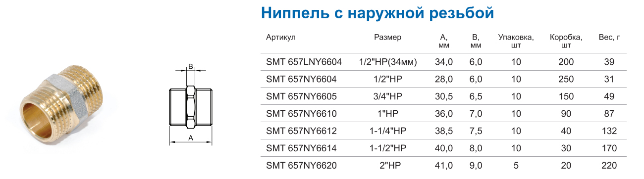
Task: Select article SMT 657NY6612
Action: tap(301, 131)
